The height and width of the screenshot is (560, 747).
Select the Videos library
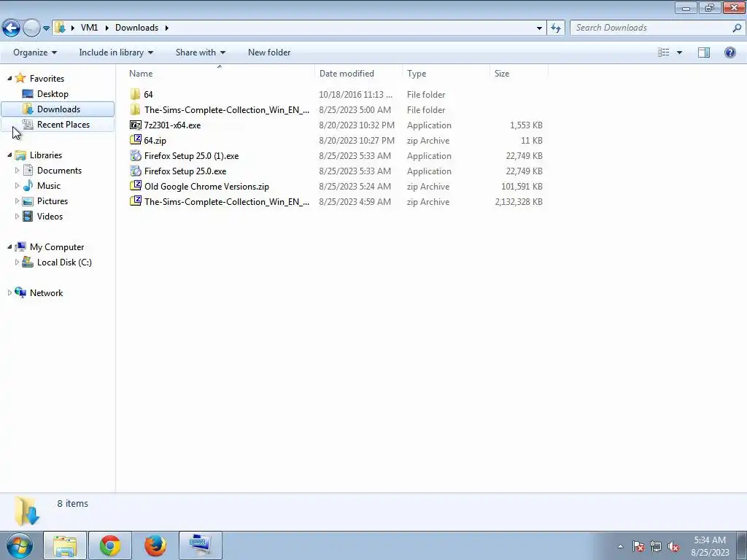[x=50, y=216]
